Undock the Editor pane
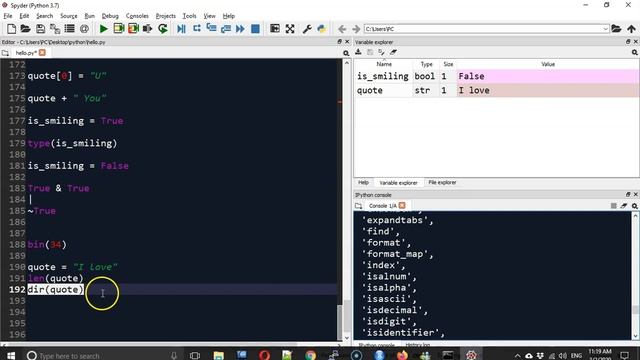Screen dimensions: 640x360 coord(339,42)
